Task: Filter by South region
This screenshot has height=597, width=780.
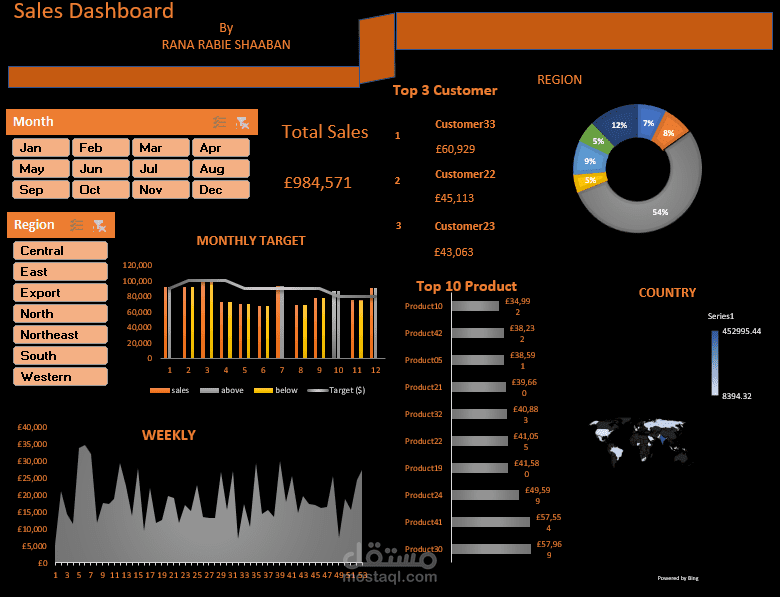Action: (x=61, y=355)
